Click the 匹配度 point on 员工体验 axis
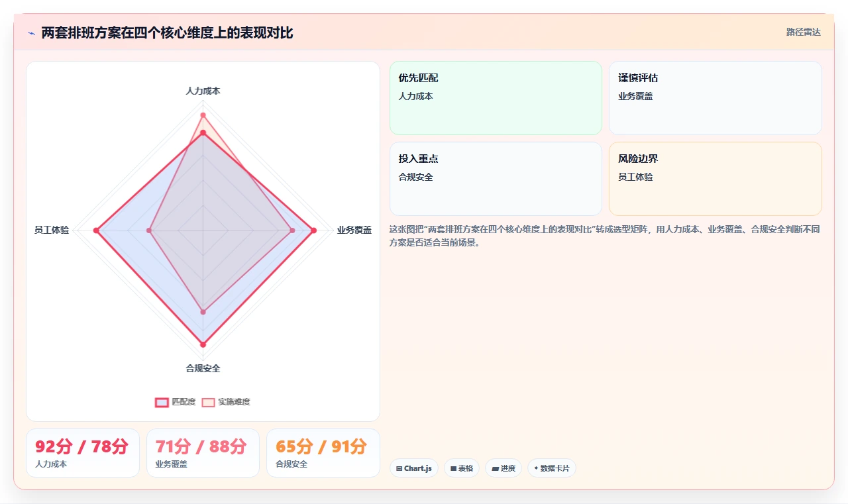 click(96, 230)
